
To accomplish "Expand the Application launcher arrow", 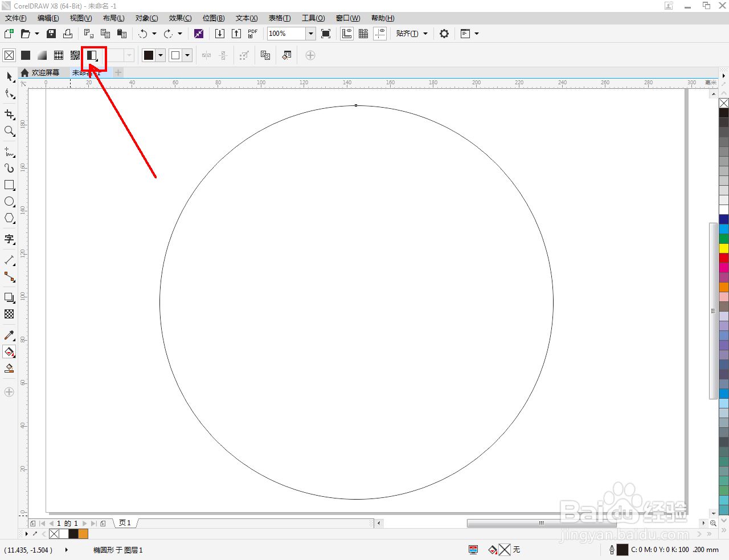I will pos(477,34).
